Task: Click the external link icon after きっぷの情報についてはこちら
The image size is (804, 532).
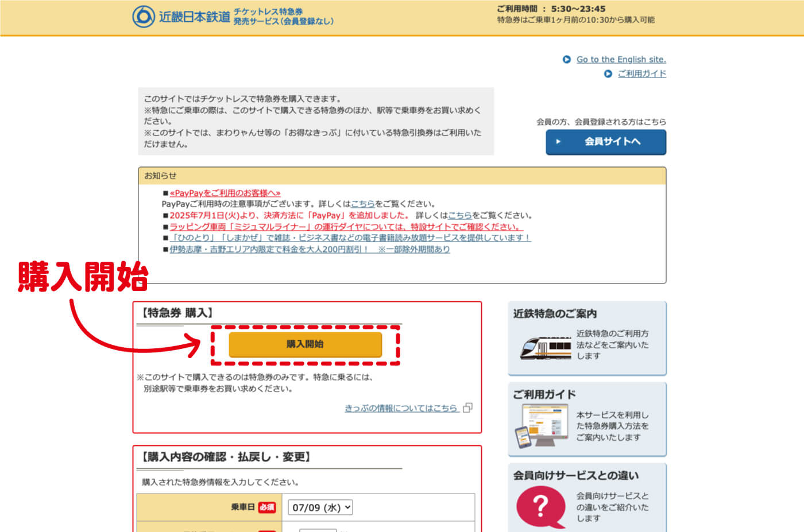Action: pyautogui.click(x=467, y=408)
